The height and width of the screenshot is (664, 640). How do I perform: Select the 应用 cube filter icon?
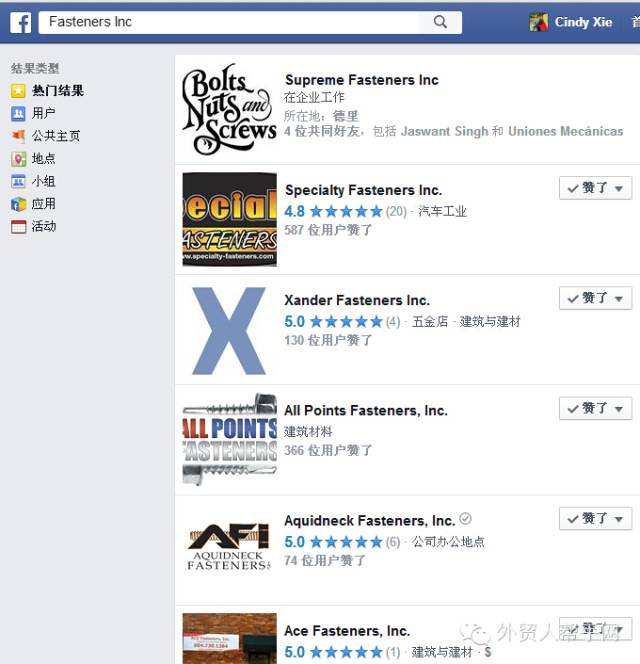pyautogui.click(x=18, y=204)
